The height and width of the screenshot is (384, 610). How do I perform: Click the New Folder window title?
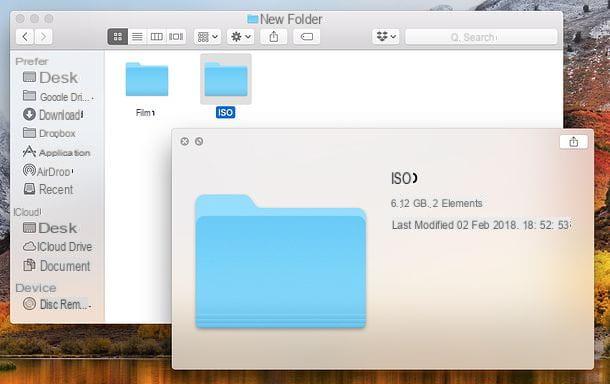[291, 19]
